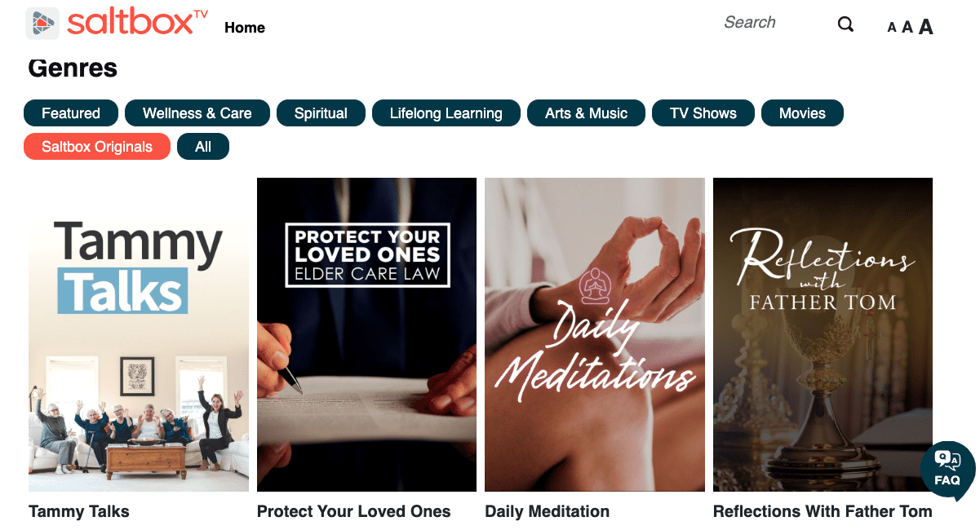Select the medium text size A
980x530 pixels.
(x=907, y=27)
